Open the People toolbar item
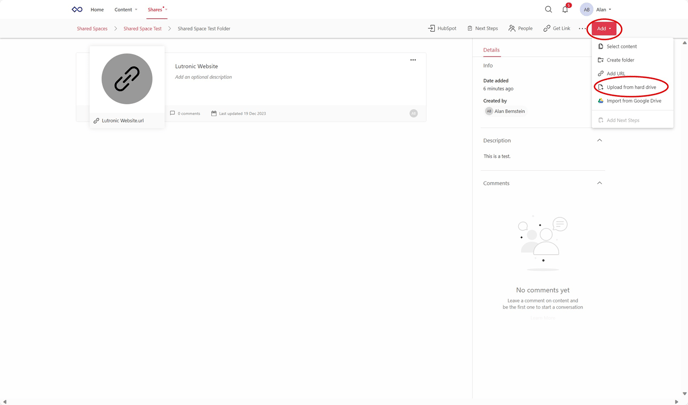The image size is (688, 405). point(520,28)
